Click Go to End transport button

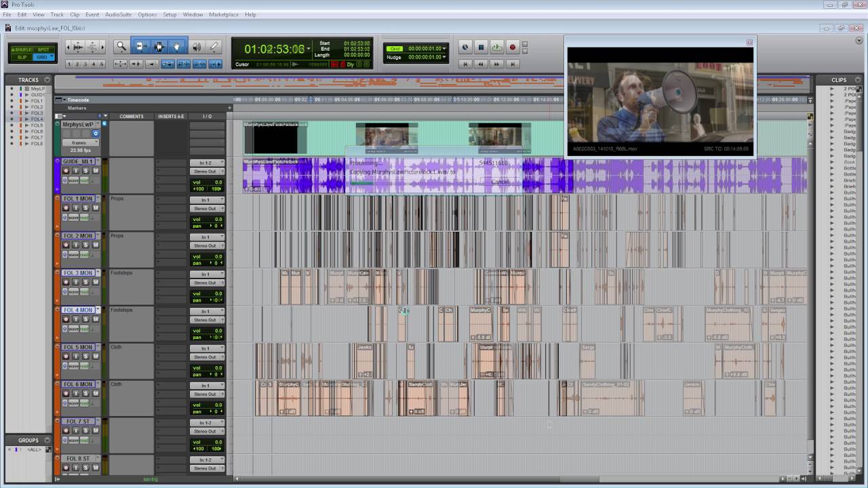[513, 64]
